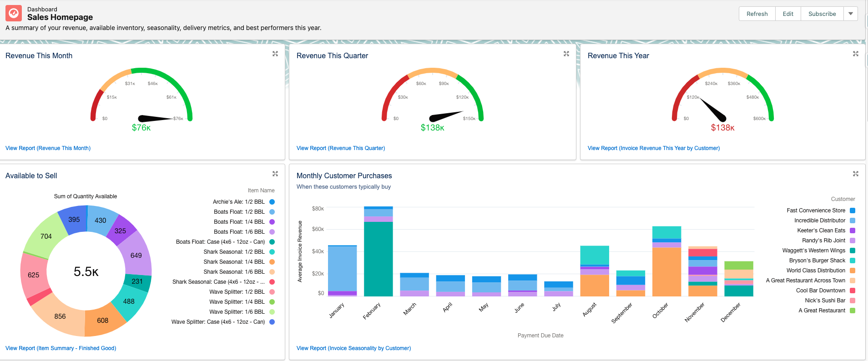This screenshot has height=361, width=868.
Task: Click the Fast Convenience Store legend swatch
Action: [x=853, y=211]
